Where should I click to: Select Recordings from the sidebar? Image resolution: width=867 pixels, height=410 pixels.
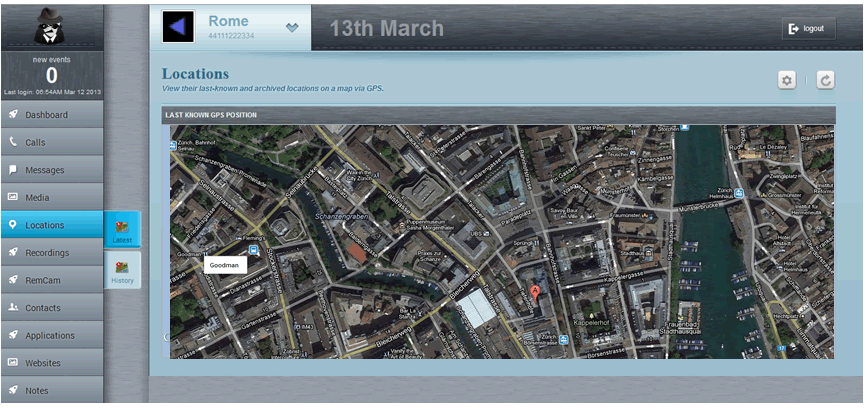pos(51,253)
